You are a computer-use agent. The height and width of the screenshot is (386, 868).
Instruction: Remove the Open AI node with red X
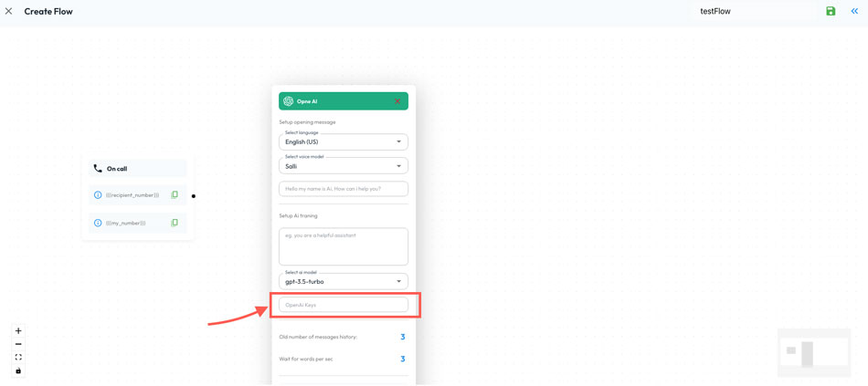(397, 101)
